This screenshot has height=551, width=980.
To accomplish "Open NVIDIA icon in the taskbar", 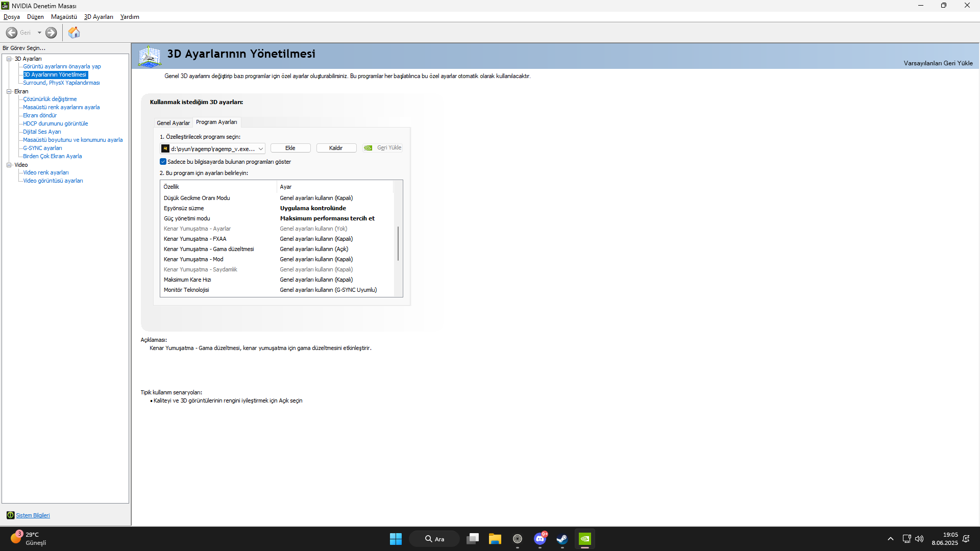I will (x=585, y=539).
